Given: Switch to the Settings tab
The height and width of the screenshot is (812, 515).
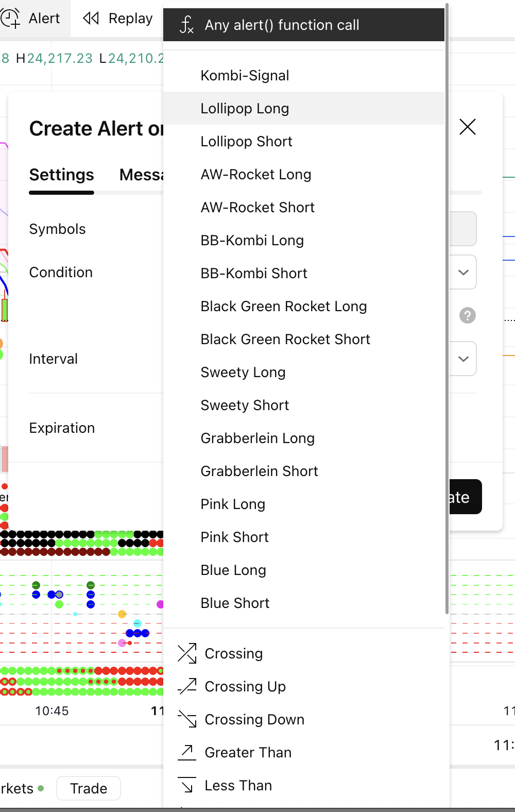Looking at the screenshot, I should tap(61, 175).
